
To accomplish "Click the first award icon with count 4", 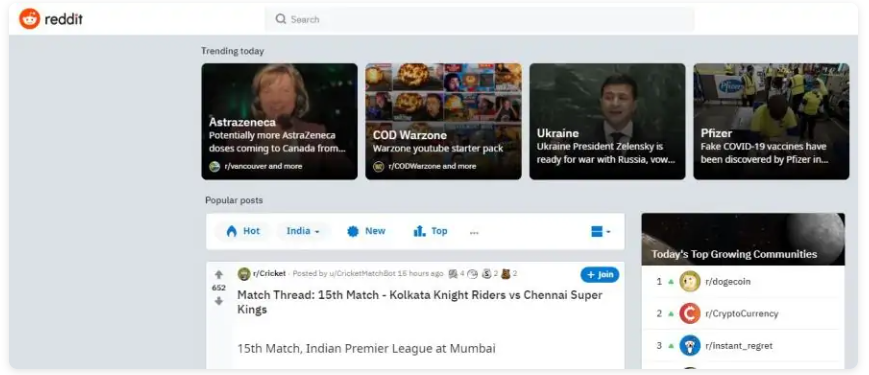I will click(453, 274).
